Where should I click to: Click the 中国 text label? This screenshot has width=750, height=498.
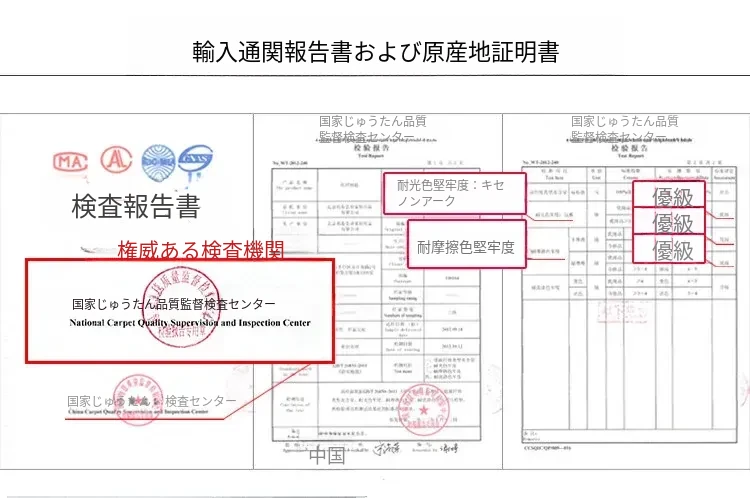pos(327,456)
